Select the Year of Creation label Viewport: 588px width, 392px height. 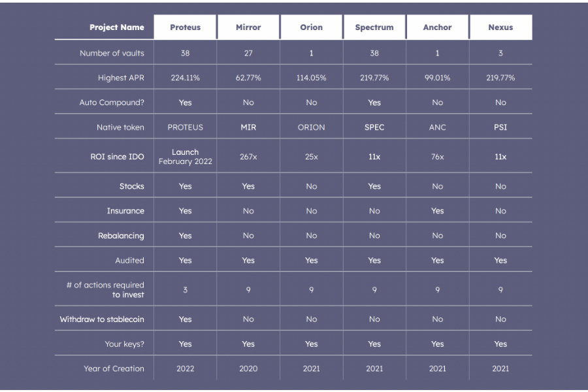(114, 368)
